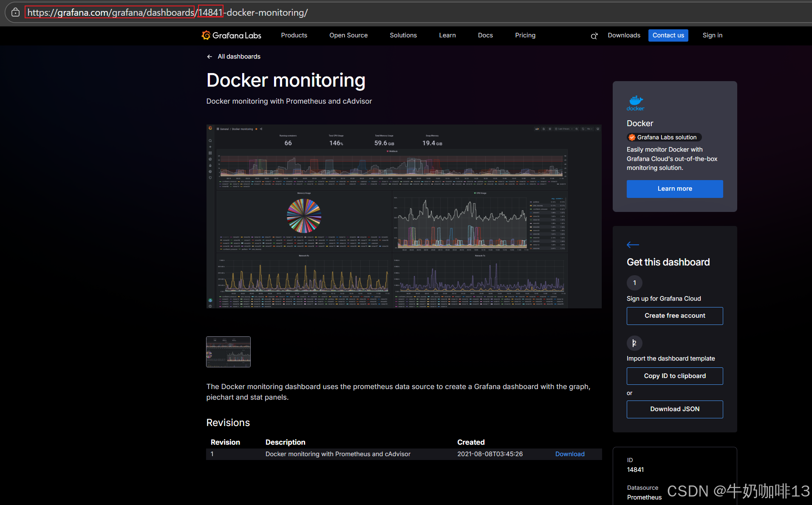The image size is (812, 505).
Task: Go to the Pricing page
Action: 525,35
